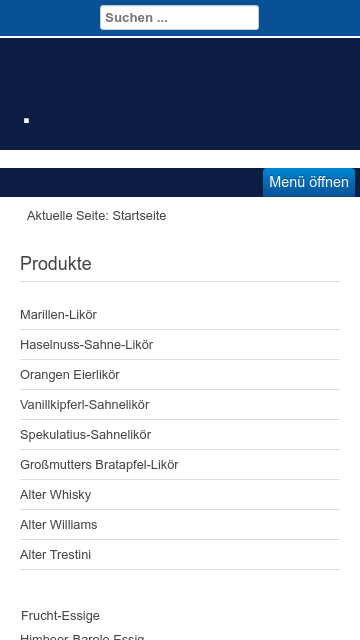Click the Produkte heading

click(x=56, y=264)
